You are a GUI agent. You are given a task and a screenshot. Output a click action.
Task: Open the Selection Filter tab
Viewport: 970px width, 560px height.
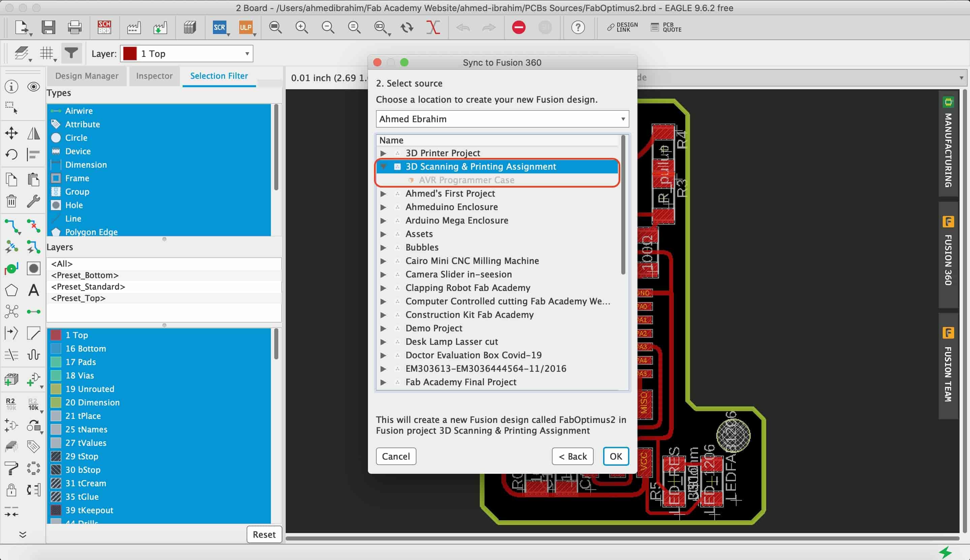(x=219, y=76)
